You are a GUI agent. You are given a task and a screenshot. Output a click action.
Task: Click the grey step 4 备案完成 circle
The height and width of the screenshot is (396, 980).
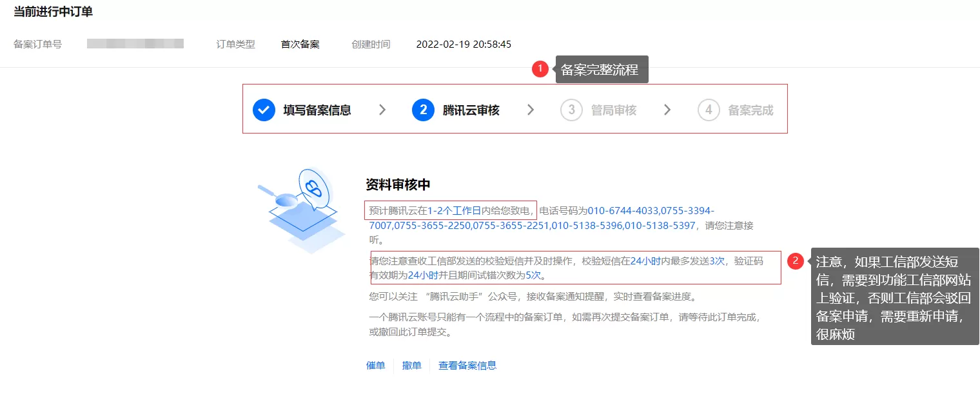pos(708,110)
